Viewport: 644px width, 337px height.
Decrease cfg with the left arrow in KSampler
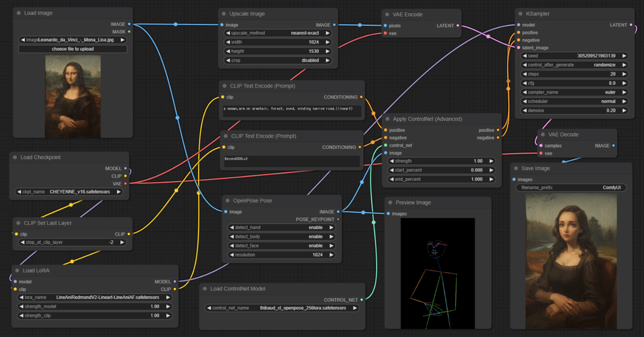pos(524,83)
